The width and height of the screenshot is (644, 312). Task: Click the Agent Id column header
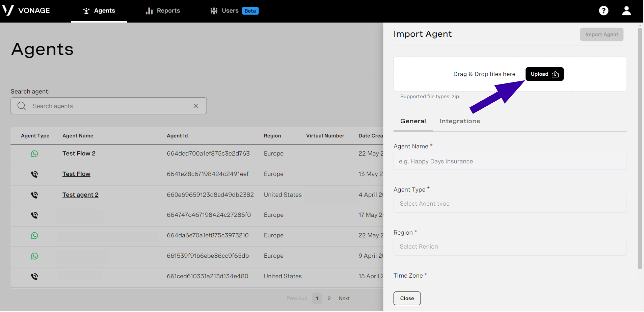pyautogui.click(x=177, y=136)
